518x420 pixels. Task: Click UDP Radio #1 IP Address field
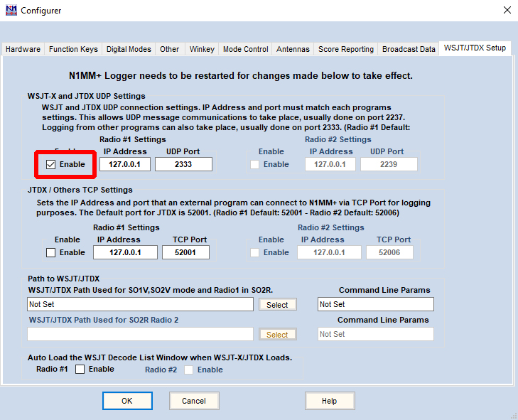[x=125, y=164]
